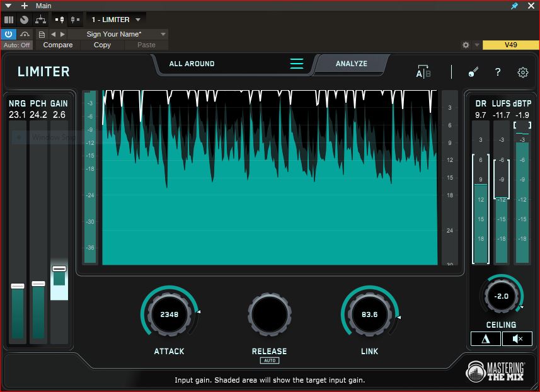Open the A|B comparison icon
Image resolution: width=540 pixels, height=392 pixels.
coord(423,72)
